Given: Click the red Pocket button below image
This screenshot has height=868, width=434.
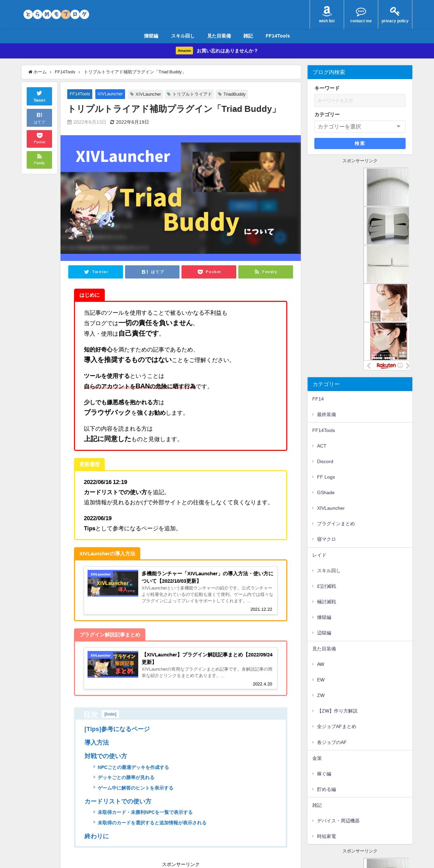Looking at the screenshot, I should pos(209,272).
